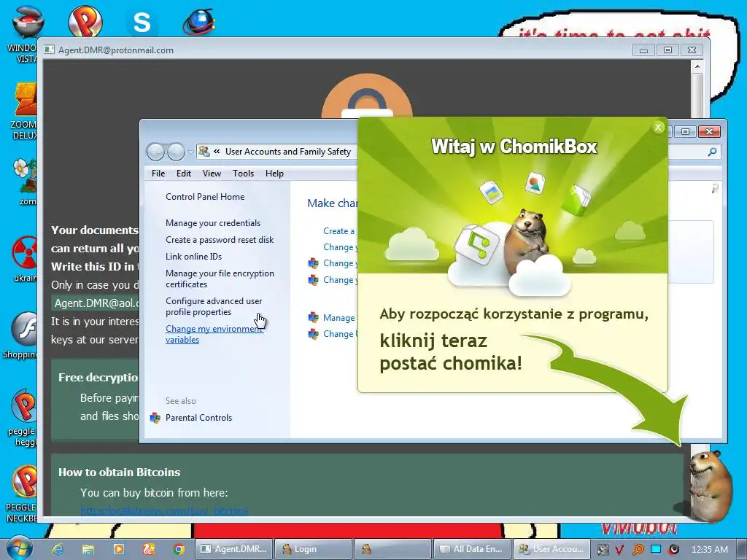The width and height of the screenshot is (747, 560).
Task: Launch Google Chrome from the taskbar
Action: pos(179,549)
